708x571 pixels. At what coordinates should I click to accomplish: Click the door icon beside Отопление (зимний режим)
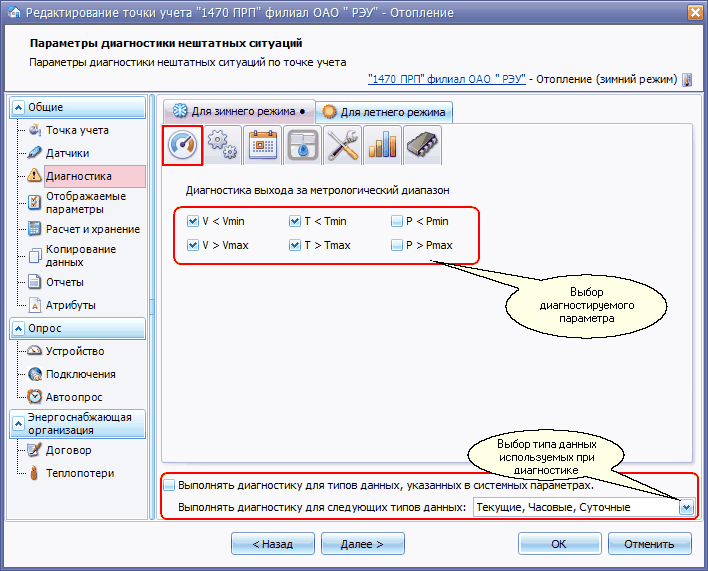point(687,79)
